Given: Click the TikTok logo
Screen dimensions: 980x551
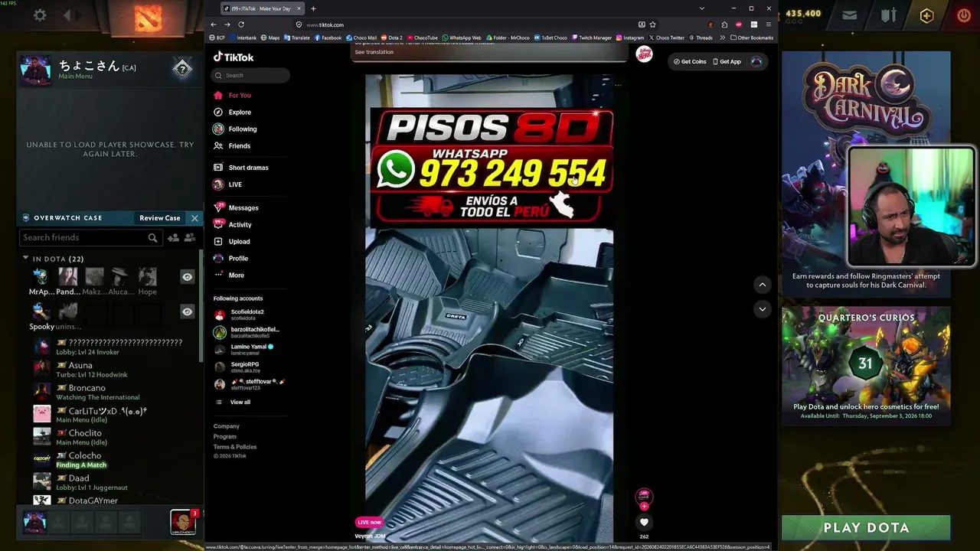Looking at the screenshot, I should point(234,57).
